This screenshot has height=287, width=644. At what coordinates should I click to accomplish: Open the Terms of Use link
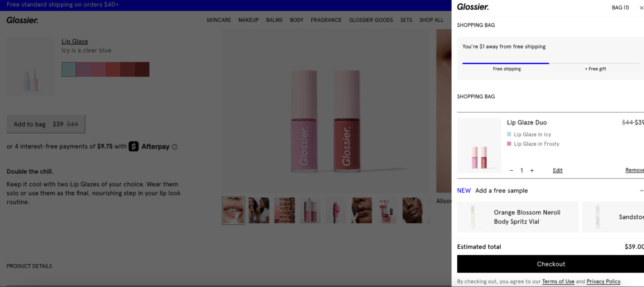pyautogui.click(x=558, y=281)
